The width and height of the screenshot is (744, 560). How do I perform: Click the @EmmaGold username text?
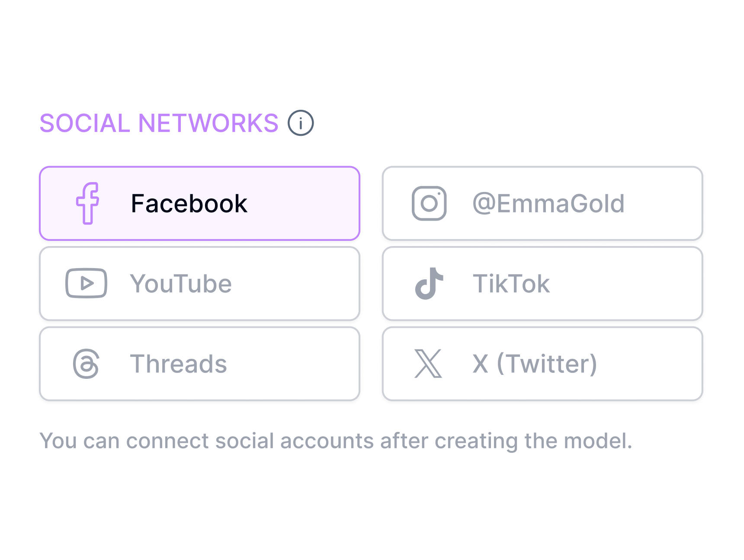click(548, 203)
